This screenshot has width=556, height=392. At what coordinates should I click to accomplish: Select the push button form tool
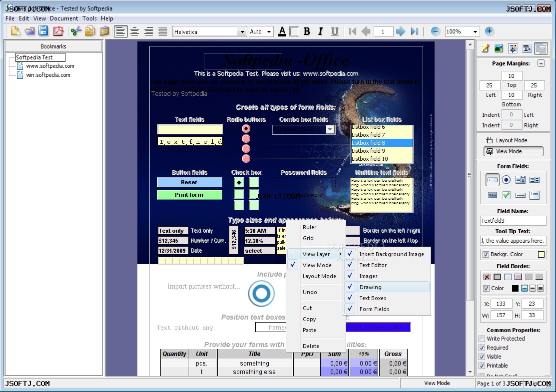(x=493, y=195)
